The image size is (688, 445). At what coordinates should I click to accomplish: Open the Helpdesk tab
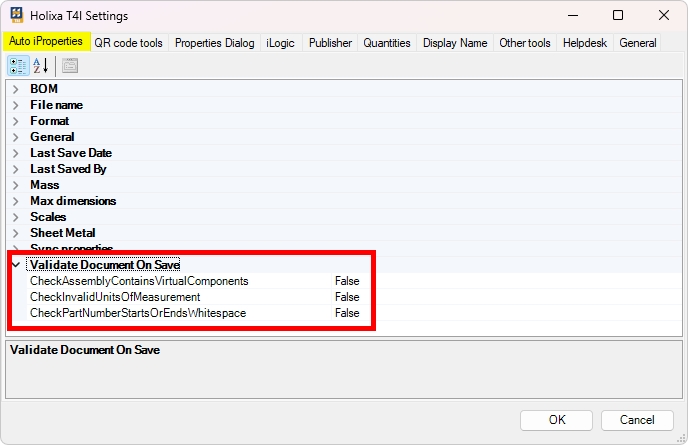pos(585,43)
